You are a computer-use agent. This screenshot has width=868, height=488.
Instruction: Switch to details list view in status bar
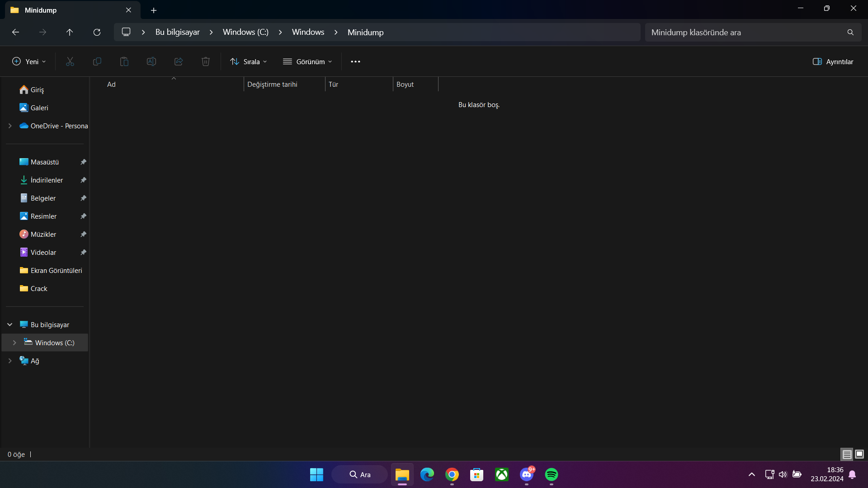[847, 454]
